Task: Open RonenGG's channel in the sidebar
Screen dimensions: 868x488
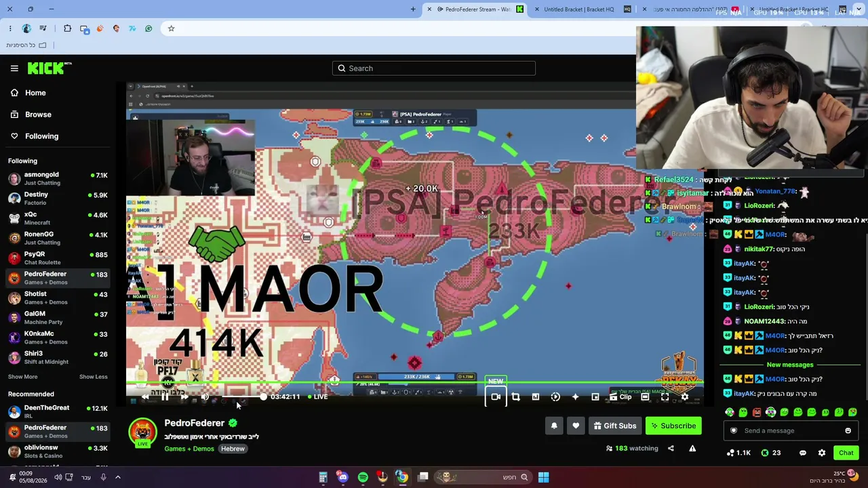Action: coord(58,238)
